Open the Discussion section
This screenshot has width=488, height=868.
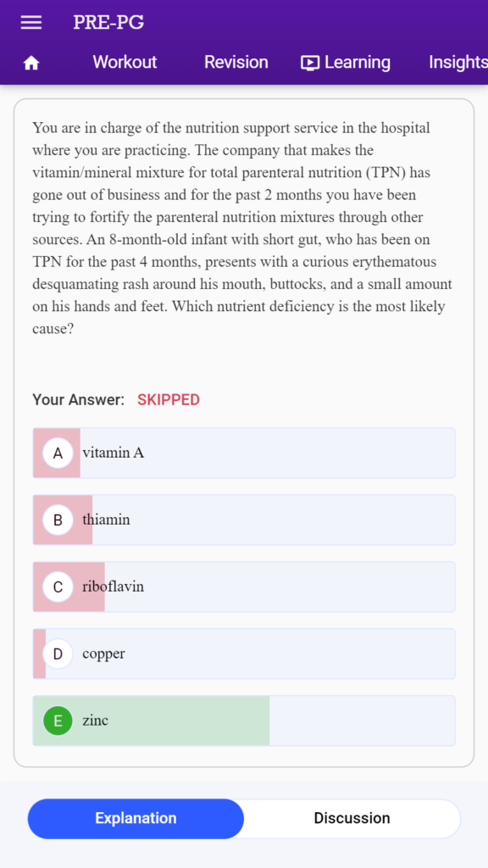[352, 818]
